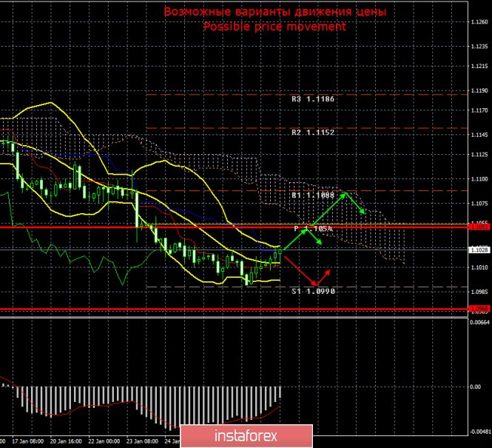The image size is (492, 448).
Task: Click the 0.00664 indicator scale value
Action: (479, 322)
